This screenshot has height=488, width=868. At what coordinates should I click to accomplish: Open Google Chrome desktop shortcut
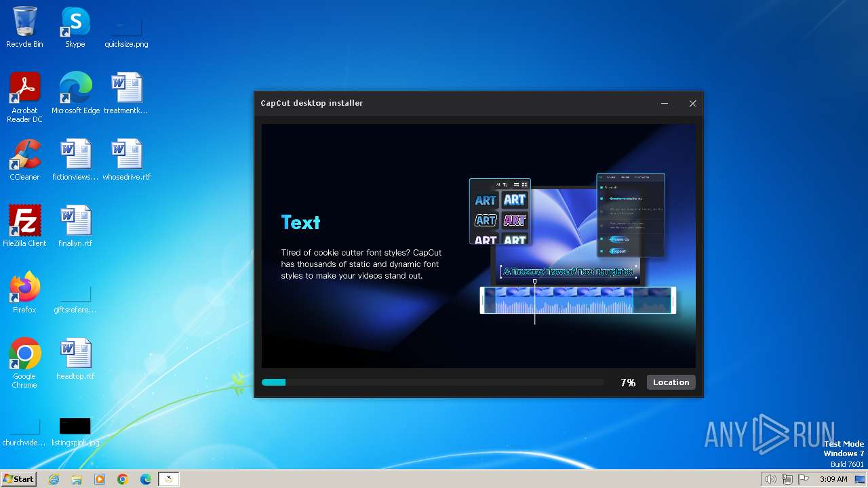tap(24, 363)
